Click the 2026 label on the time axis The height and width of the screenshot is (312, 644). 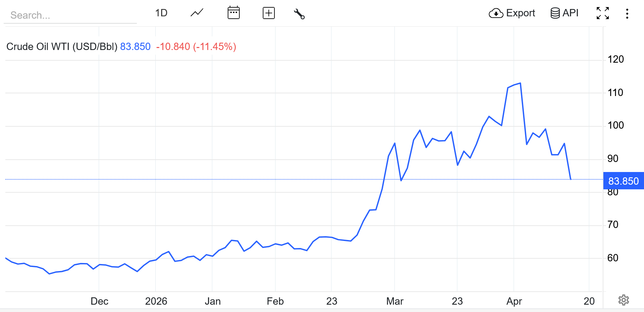tap(156, 301)
